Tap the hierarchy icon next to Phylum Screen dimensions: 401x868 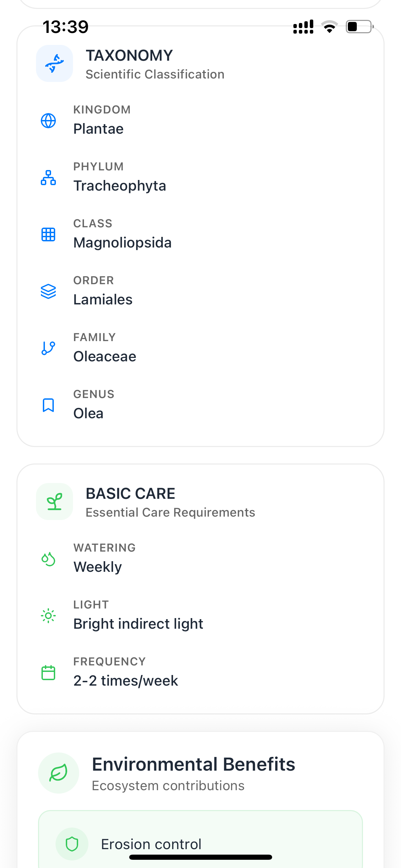click(48, 178)
